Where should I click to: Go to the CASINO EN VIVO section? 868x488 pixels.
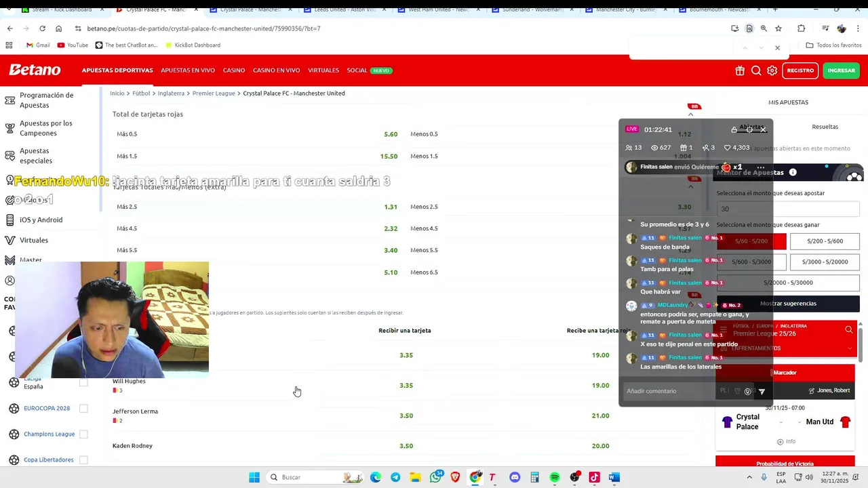[x=276, y=70]
